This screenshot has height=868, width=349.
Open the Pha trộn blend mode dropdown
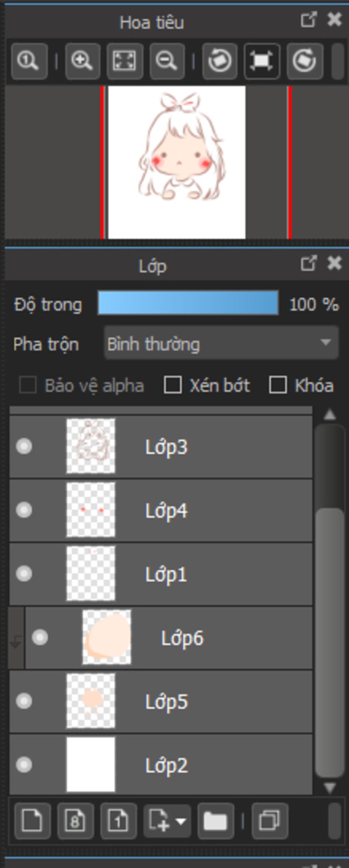(221, 343)
